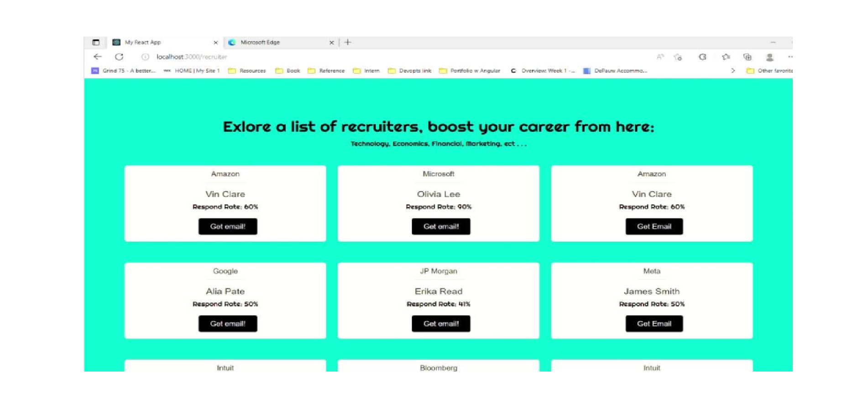Screen dimensions: 868x419
Task: Click the Microsoft company label
Action: (439, 174)
